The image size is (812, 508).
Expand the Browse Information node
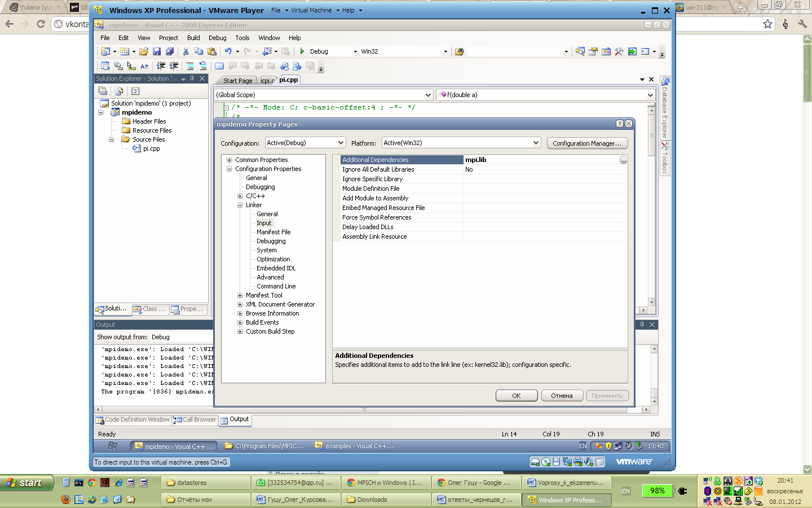240,313
